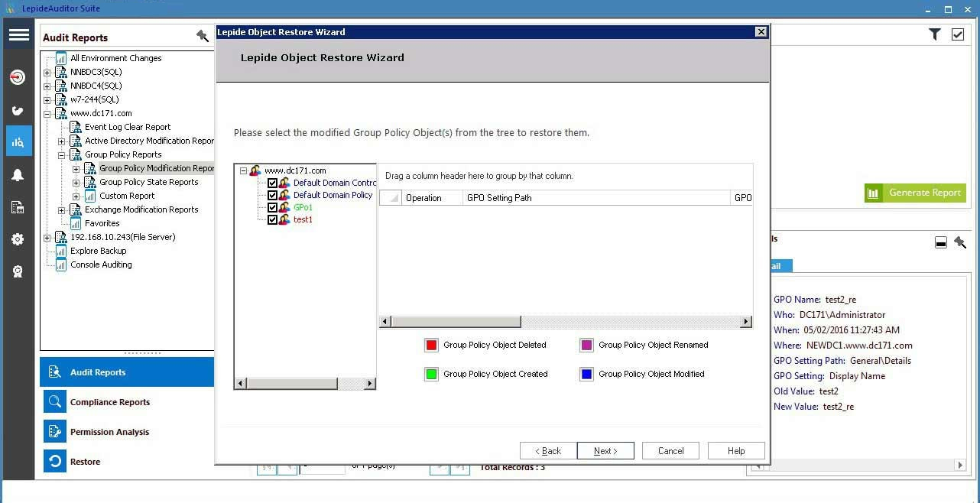Select Explore Backup in the tree
This screenshot has height=503, width=980.
click(x=99, y=251)
